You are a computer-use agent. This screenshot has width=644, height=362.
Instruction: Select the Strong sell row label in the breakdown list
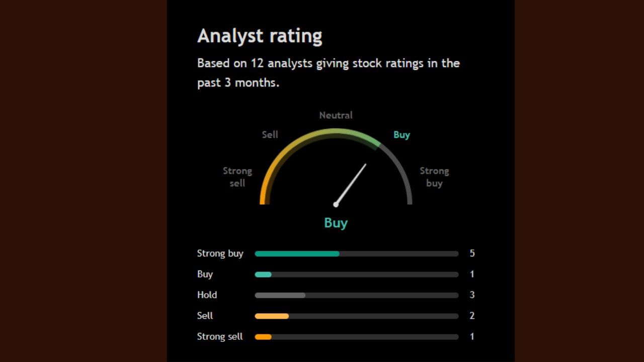point(220,336)
